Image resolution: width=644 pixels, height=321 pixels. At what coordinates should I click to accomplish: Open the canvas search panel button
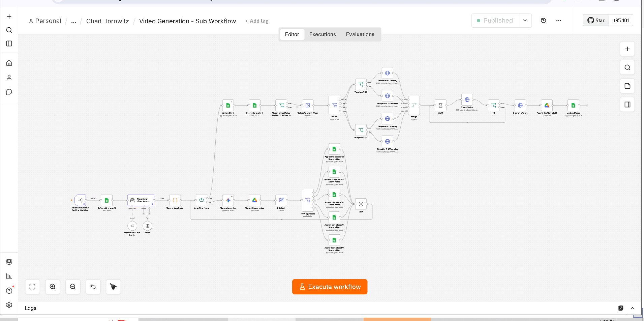pyautogui.click(x=627, y=67)
